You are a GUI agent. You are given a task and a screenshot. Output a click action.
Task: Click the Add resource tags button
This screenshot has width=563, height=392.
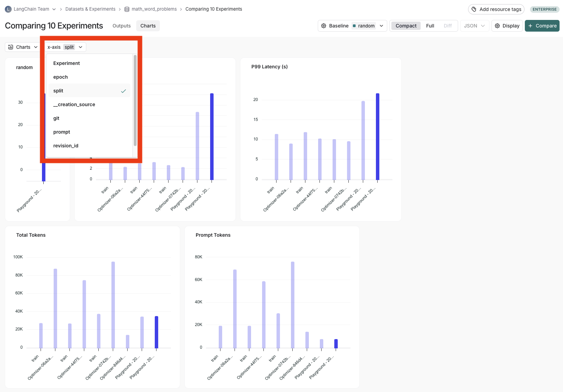(x=496, y=9)
